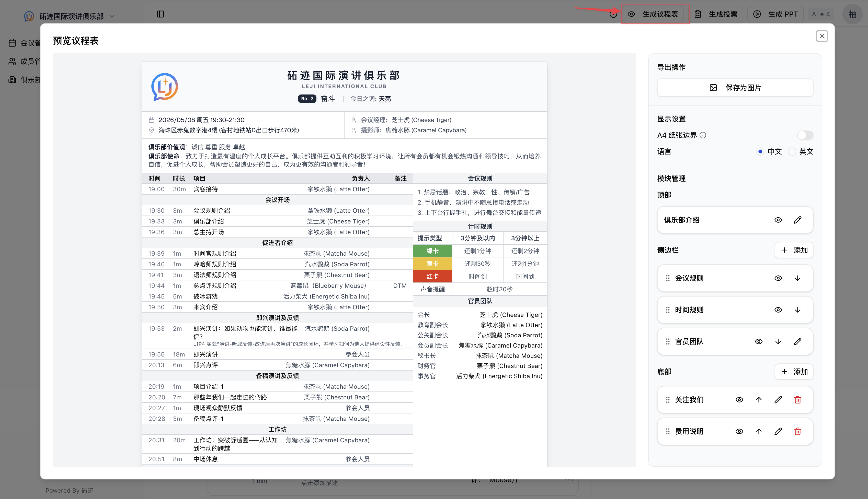The width and height of the screenshot is (868, 499).
Task: Click the No.2 meeting number badge
Action: pos(307,99)
